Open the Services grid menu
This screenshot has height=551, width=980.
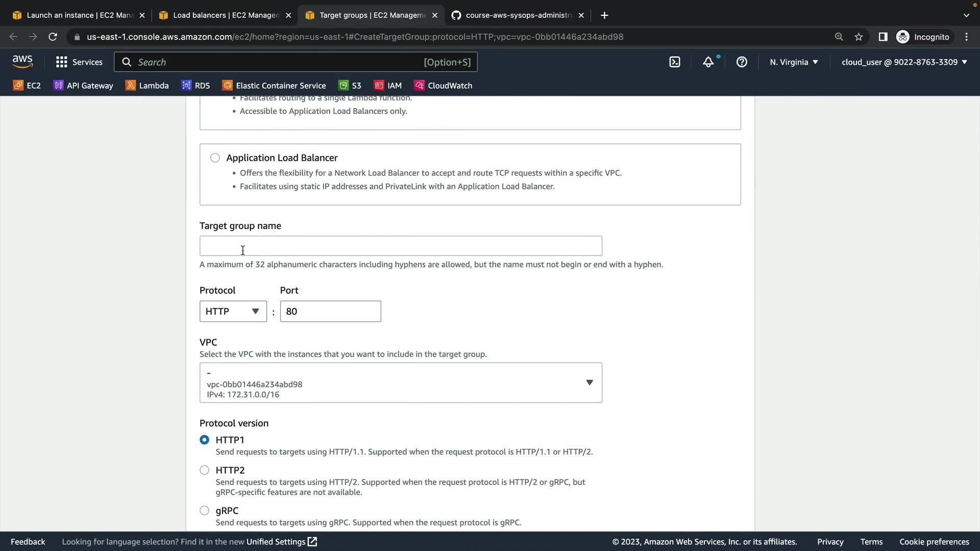point(79,62)
